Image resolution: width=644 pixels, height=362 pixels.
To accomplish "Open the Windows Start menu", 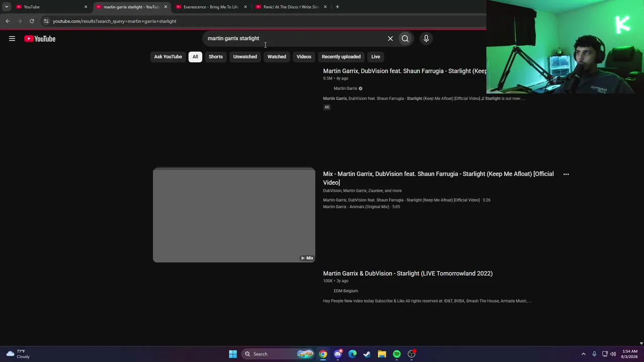I will click(233, 354).
